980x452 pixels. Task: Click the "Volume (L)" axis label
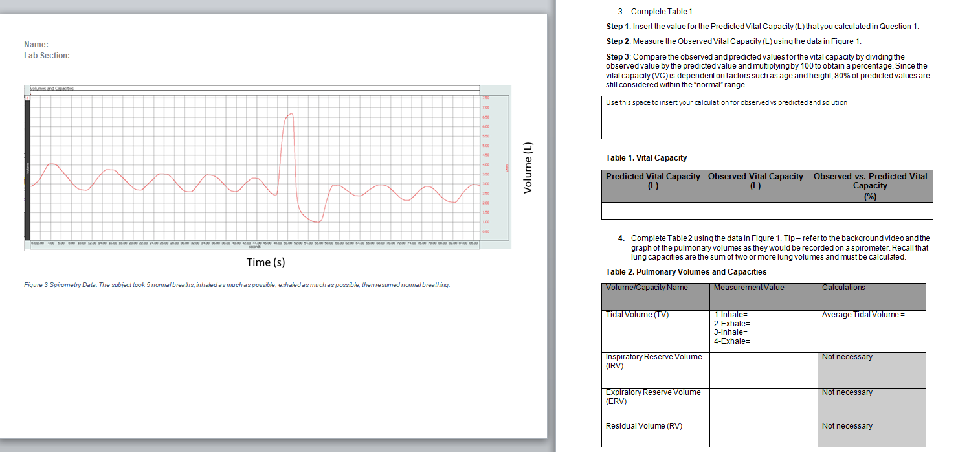[528, 167]
